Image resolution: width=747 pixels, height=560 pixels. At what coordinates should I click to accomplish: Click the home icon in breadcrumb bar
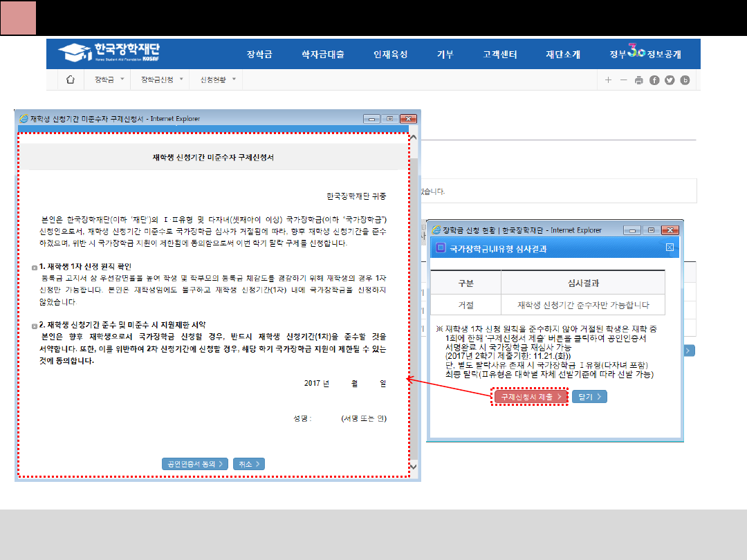pos(70,80)
